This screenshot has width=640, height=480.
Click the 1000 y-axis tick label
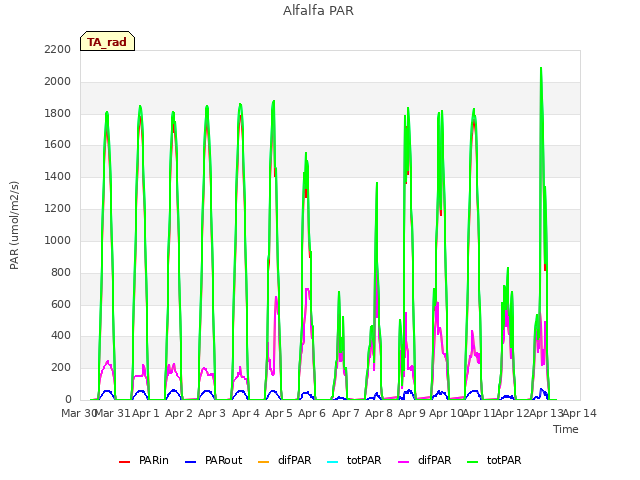tap(58, 240)
